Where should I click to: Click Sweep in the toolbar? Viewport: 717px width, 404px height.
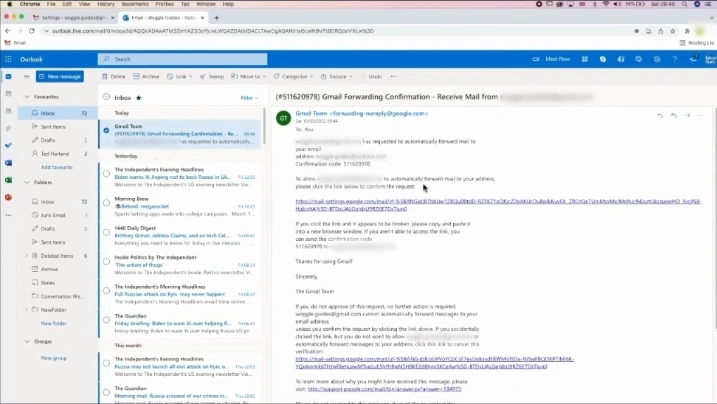(x=212, y=76)
